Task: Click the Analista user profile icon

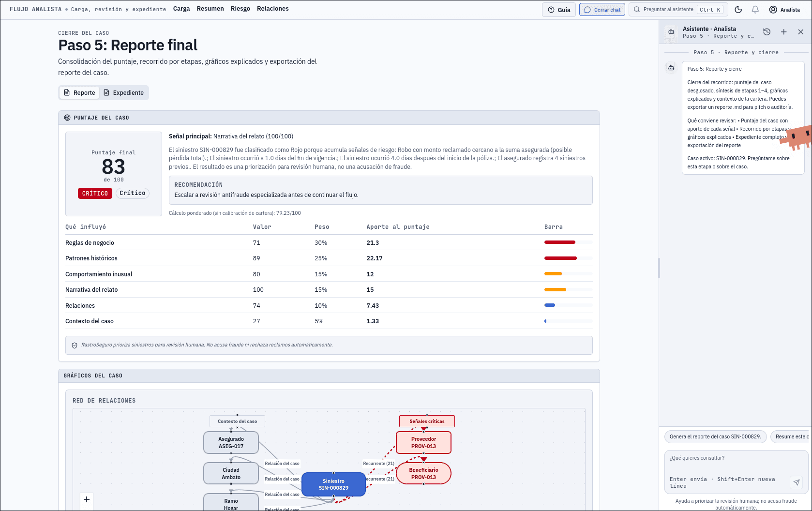Action: [773, 10]
